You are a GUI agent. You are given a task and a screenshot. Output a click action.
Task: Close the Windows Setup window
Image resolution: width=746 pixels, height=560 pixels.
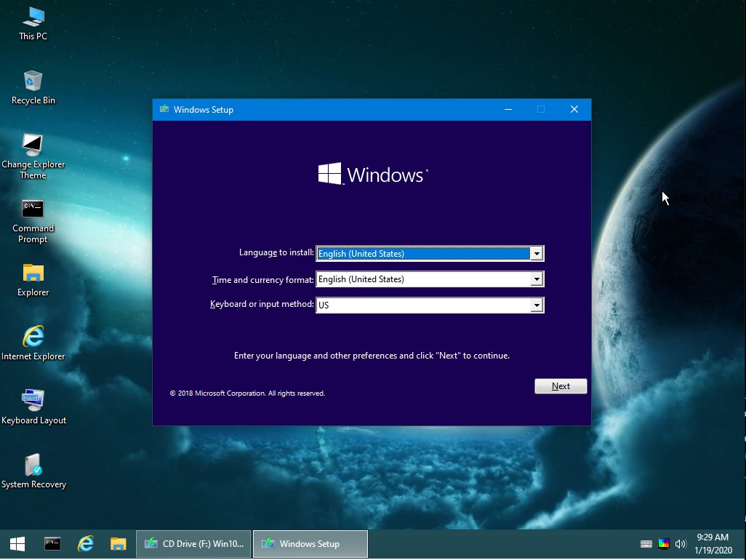coord(574,109)
